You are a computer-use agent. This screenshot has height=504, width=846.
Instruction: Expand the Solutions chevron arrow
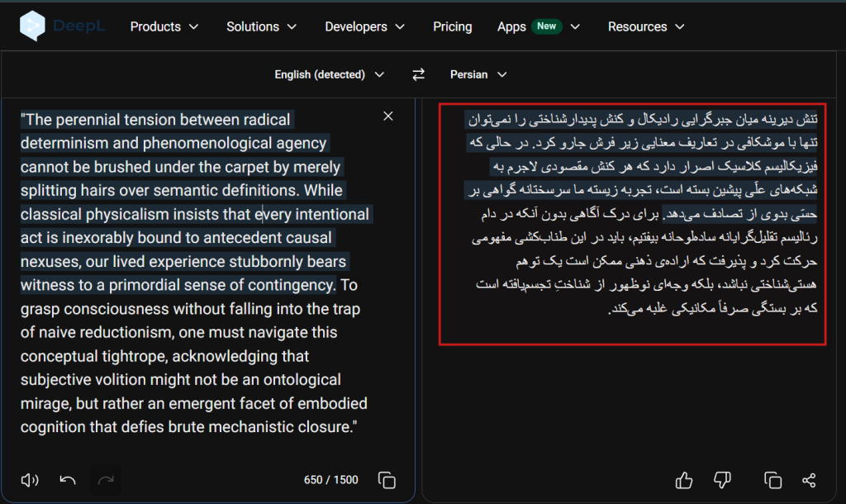coord(292,26)
